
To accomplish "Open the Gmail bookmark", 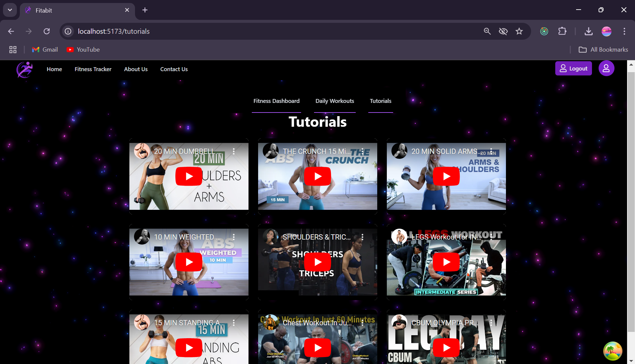I will point(45,50).
